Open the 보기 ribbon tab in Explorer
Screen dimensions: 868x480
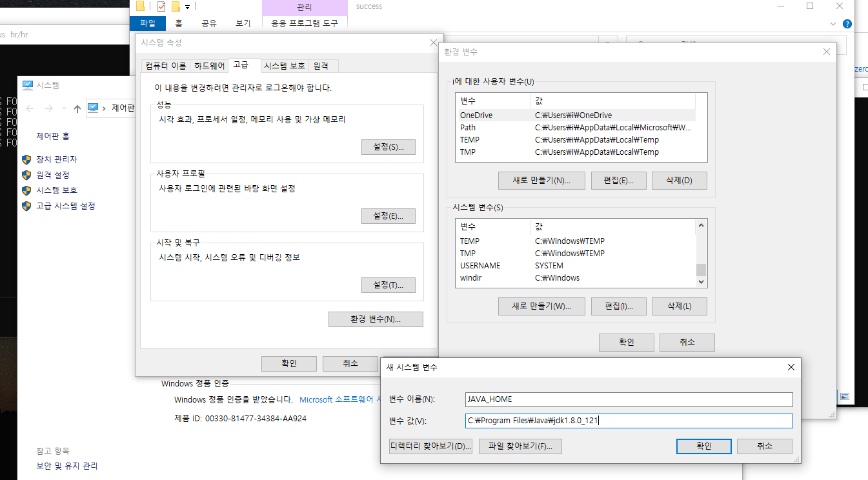tap(243, 23)
